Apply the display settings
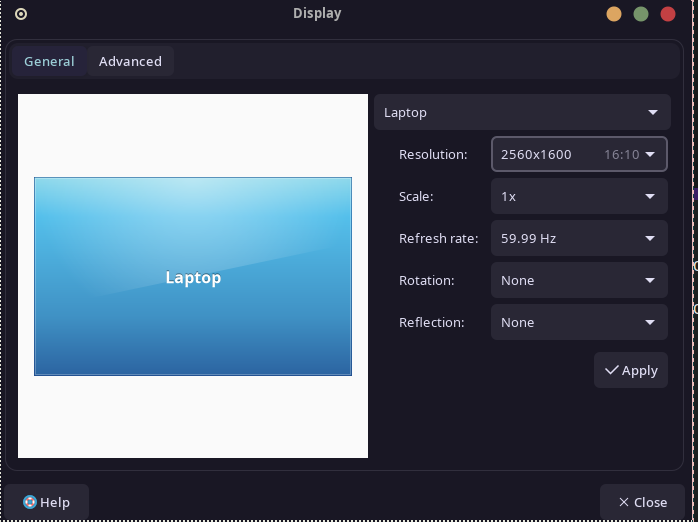This screenshot has height=522, width=698. pyautogui.click(x=631, y=370)
